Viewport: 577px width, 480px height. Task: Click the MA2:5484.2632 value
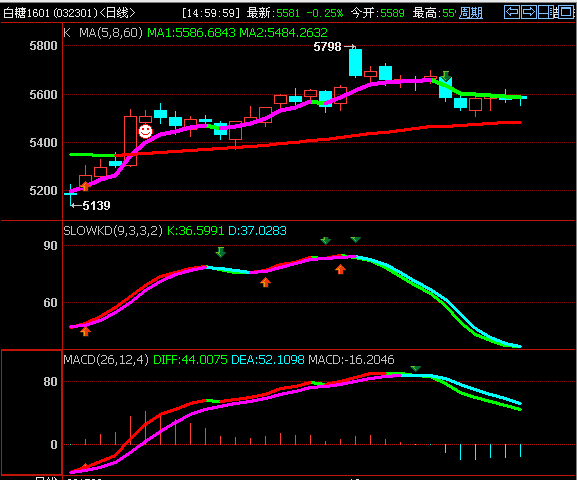(x=283, y=33)
